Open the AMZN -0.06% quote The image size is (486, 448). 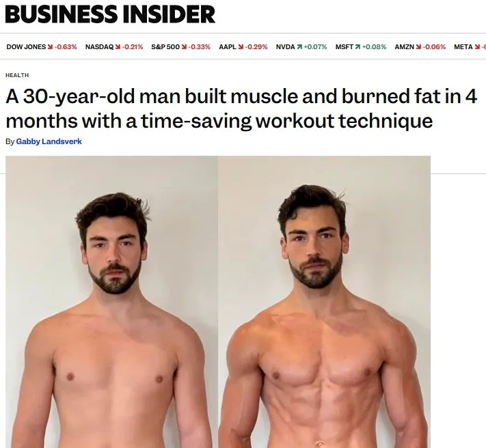(420, 46)
